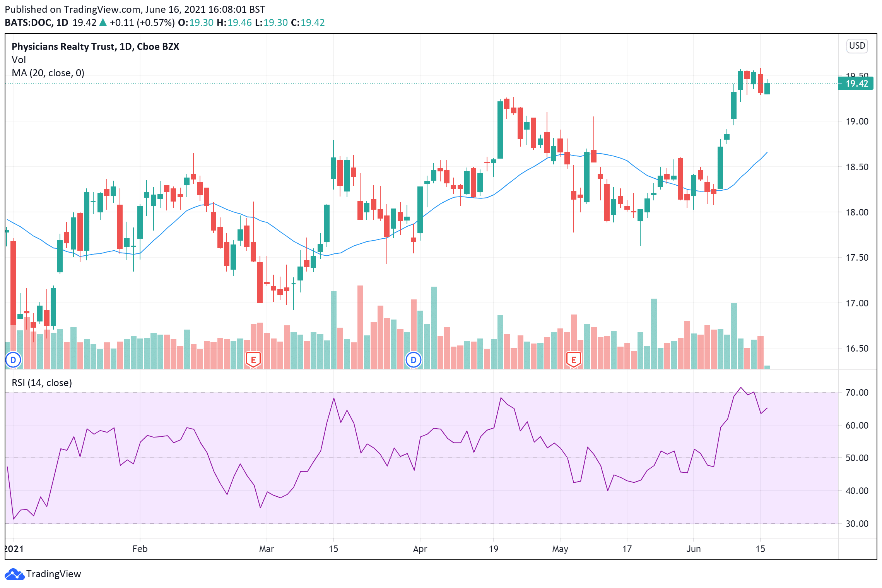Click the RSI (14, close) label
The image size is (882, 588).
click(42, 383)
